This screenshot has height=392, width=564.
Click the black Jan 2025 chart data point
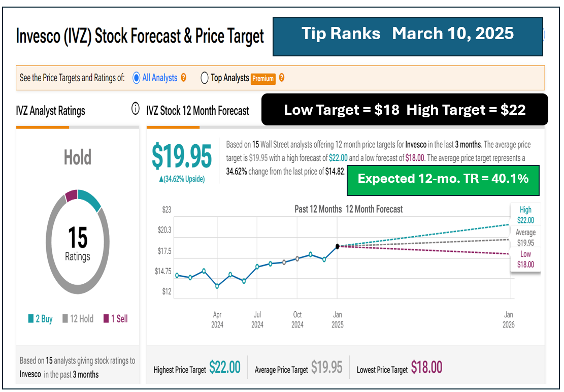click(338, 246)
